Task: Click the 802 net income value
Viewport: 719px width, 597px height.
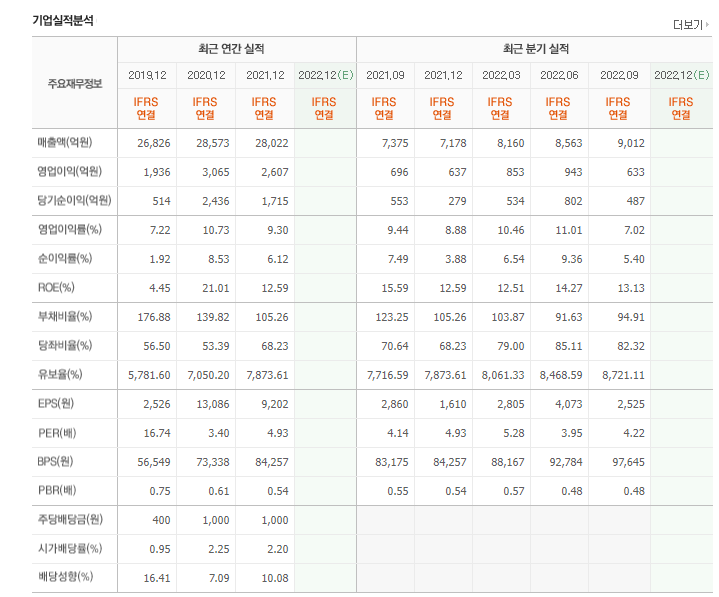Action: [x=573, y=201]
